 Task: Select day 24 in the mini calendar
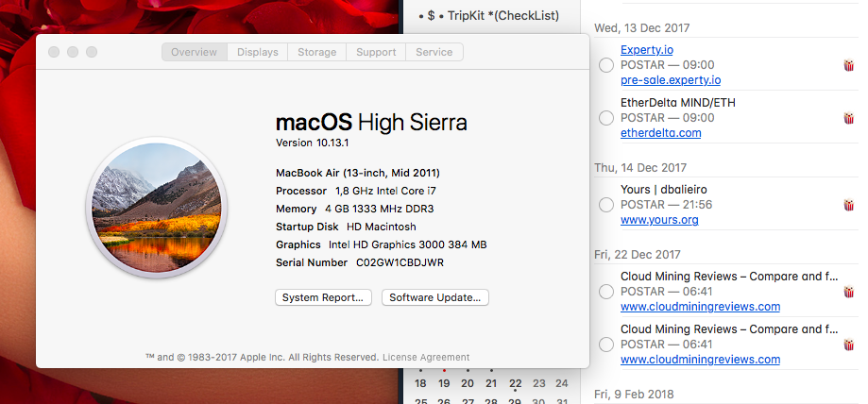562,383
